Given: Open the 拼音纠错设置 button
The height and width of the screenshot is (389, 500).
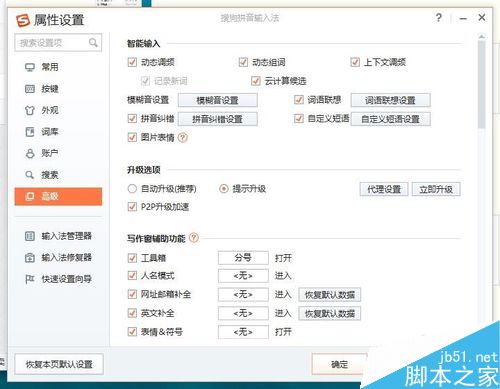Looking at the screenshot, I should pos(218,119).
